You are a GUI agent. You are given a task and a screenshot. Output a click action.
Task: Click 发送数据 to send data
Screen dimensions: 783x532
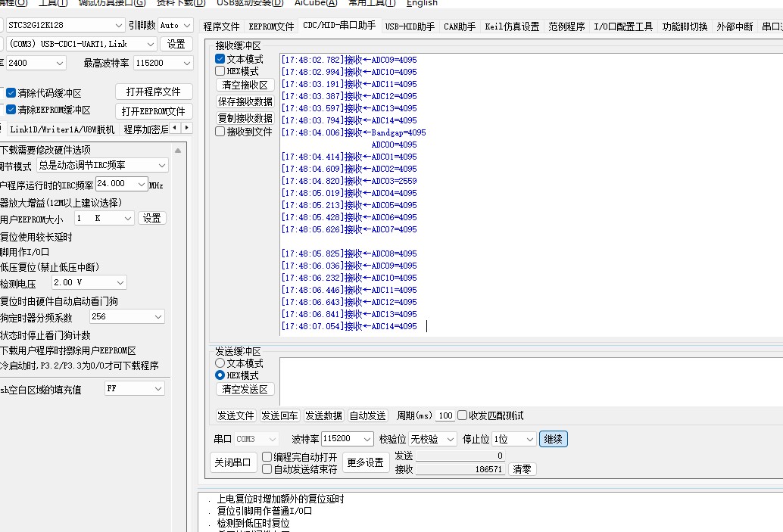point(323,415)
